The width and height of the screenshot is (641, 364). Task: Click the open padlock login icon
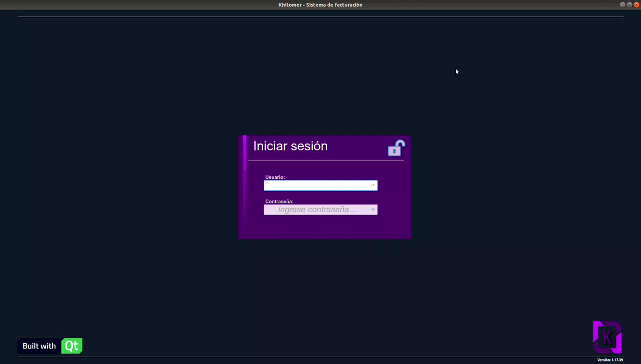click(x=396, y=148)
